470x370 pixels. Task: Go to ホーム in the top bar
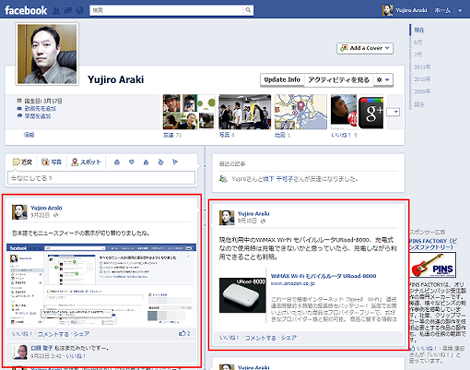[442, 10]
